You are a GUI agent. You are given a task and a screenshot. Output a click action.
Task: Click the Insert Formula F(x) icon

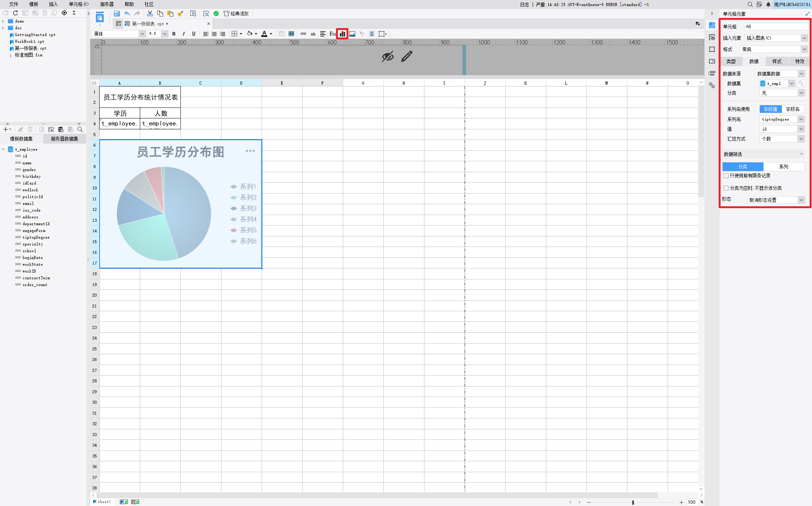coord(332,34)
